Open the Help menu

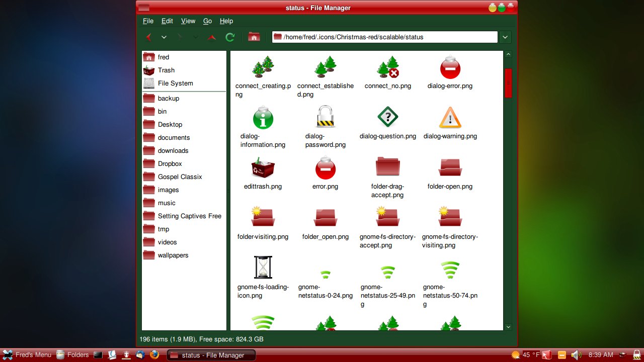(x=226, y=21)
